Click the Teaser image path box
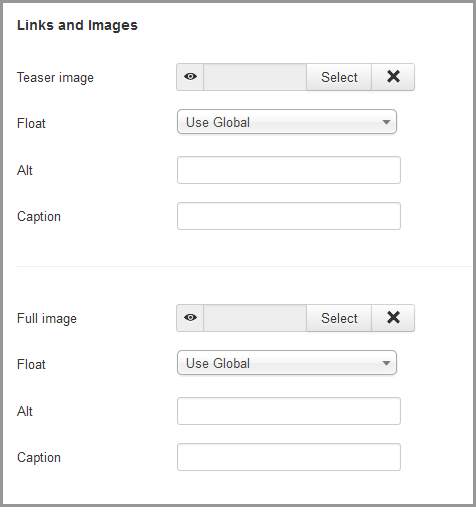This screenshot has width=476, height=507. pos(255,77)
